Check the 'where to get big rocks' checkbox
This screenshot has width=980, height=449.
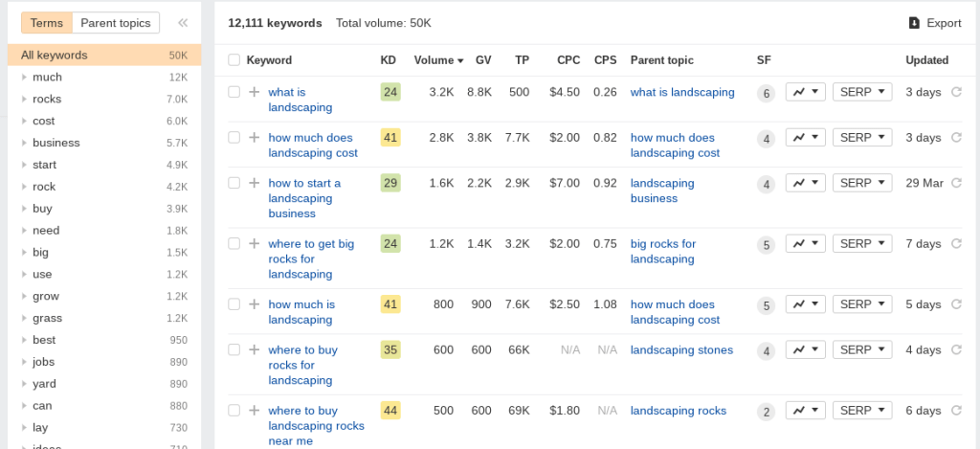coord(234,244)
